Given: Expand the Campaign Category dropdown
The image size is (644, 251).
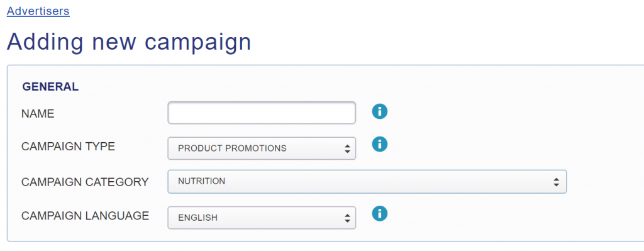Looking at the screenshot, I should tap(367, 182).
